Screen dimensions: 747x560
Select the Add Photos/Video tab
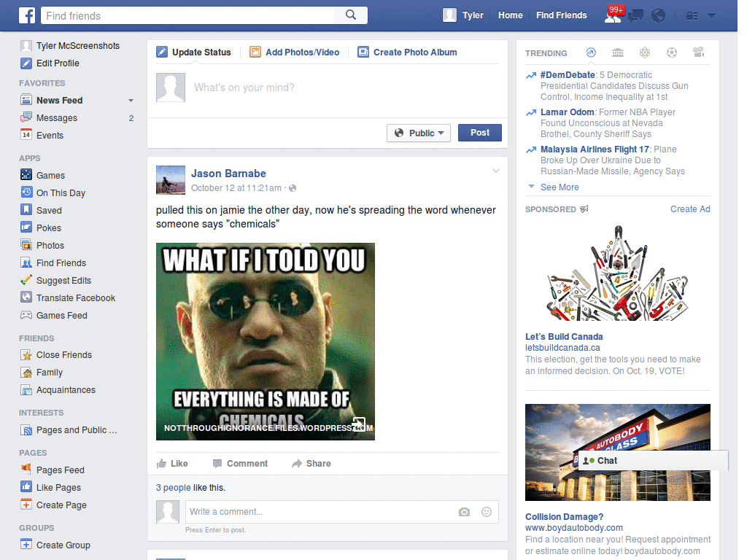295,52
